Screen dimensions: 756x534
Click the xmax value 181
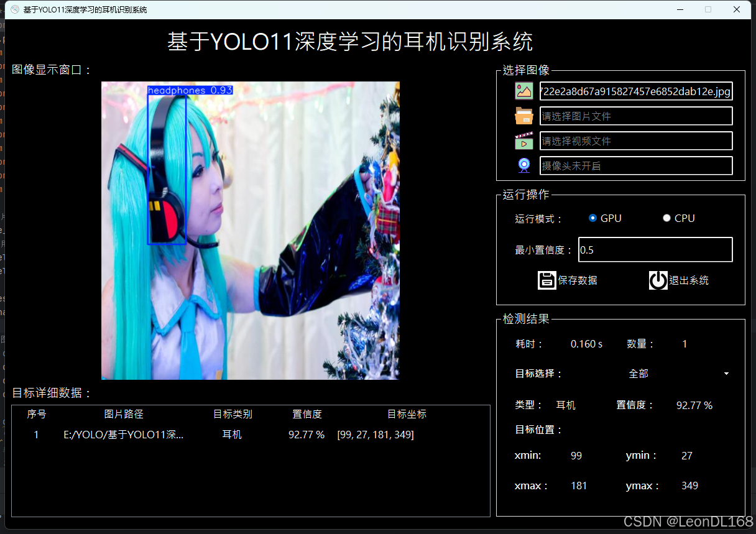(579, 486)
